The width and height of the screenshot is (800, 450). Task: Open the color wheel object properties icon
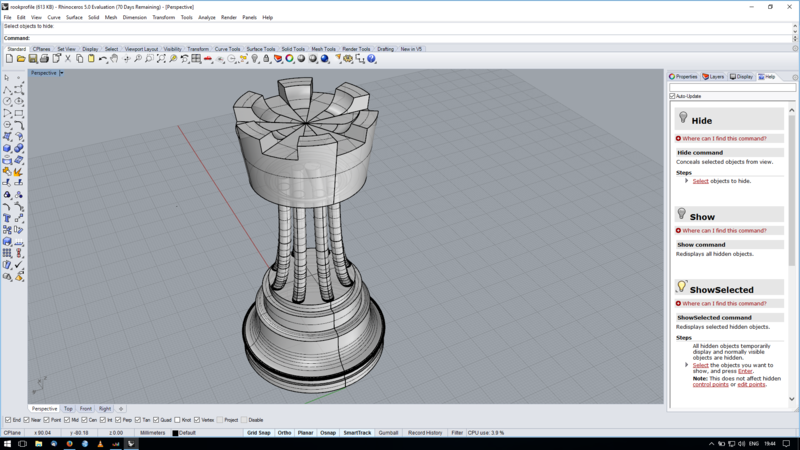click(x=290, y=59)
